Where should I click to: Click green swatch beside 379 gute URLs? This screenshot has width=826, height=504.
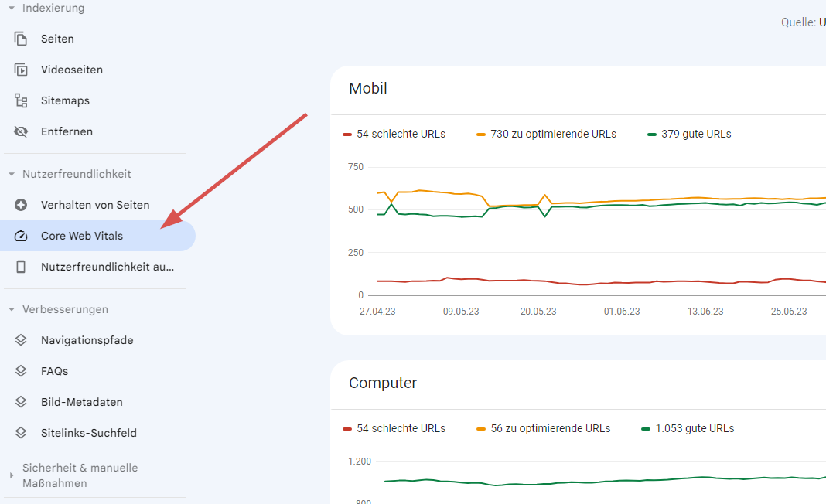tap(652, 135)
